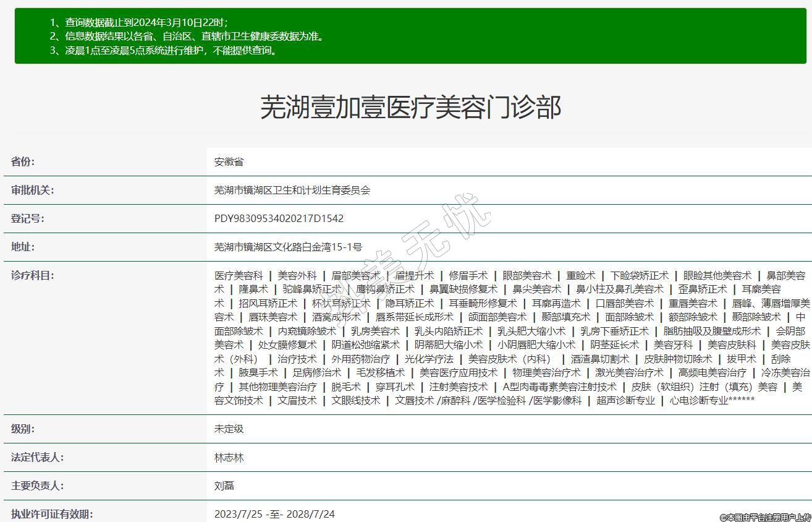Select the 审批机关 row label
The image size is (812, 522).
pos(33,190)
